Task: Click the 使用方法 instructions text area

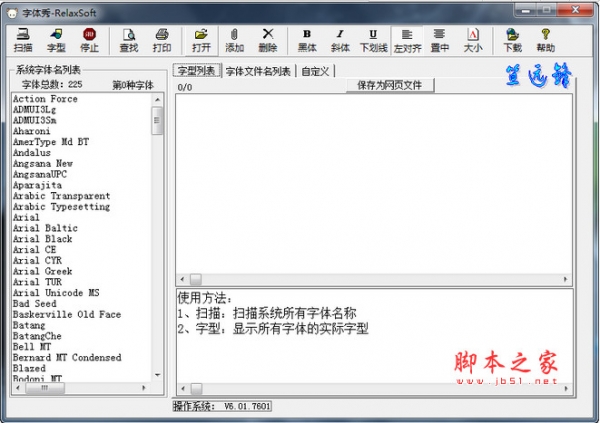Action: tap(374, 336)
